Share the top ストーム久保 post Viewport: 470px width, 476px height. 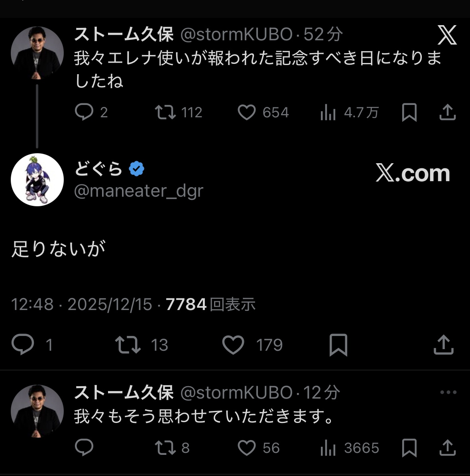coord(447,112)
